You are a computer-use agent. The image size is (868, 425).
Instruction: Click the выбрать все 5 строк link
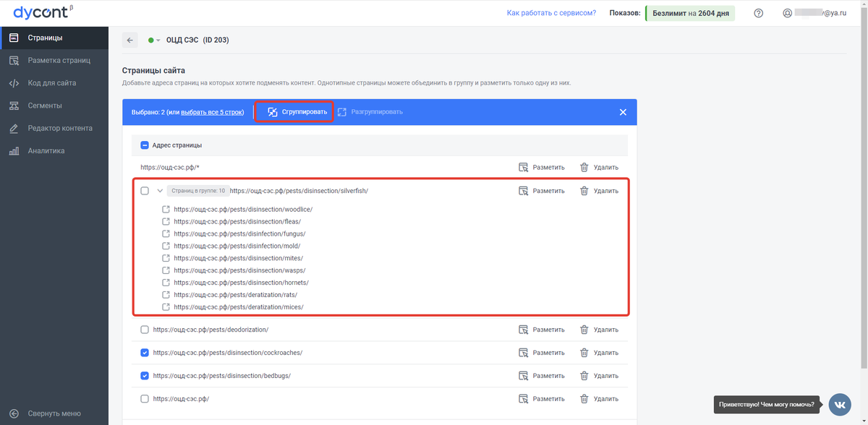(x=212, y=112)
